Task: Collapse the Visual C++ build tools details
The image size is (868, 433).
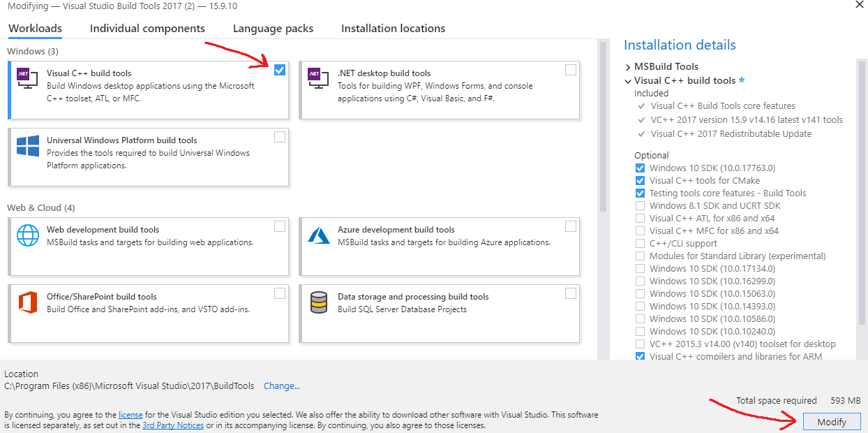Action: click(x=628, y=81)
